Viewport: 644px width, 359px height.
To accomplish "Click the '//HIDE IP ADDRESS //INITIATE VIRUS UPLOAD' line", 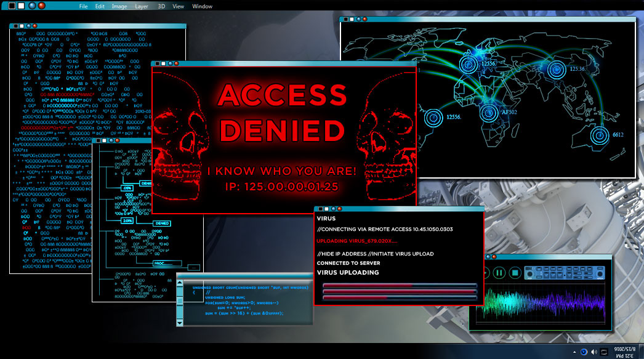I will [x=376, y=254].
